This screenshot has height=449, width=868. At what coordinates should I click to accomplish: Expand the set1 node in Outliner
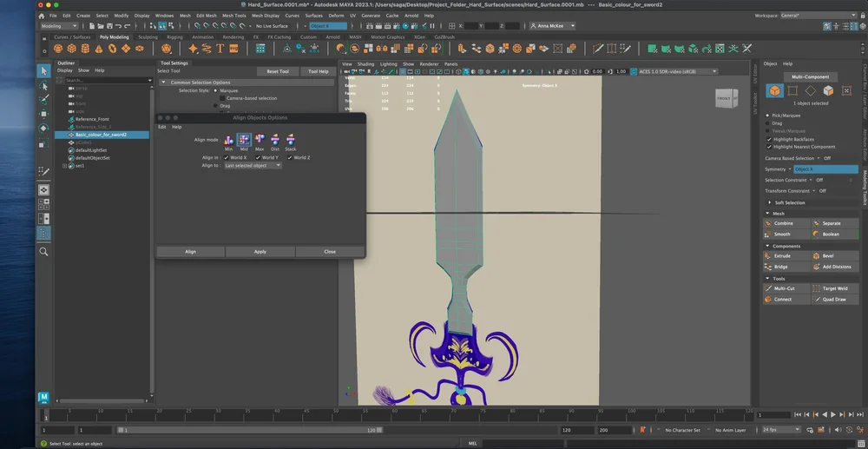click(64, 166)
